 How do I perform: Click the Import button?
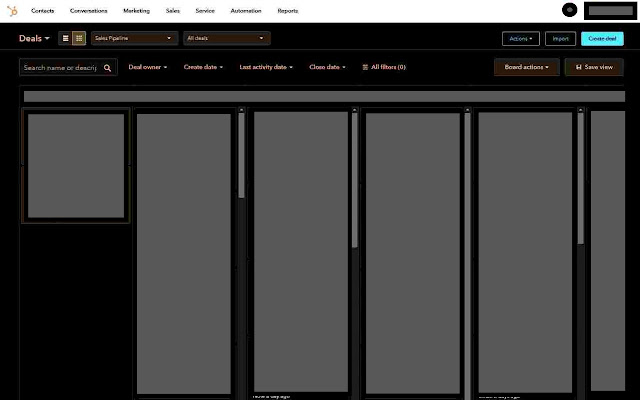tap(560, 39)
